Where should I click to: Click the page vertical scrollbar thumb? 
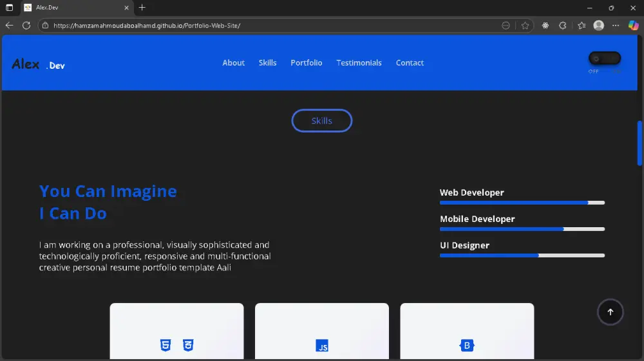point(639,143)
